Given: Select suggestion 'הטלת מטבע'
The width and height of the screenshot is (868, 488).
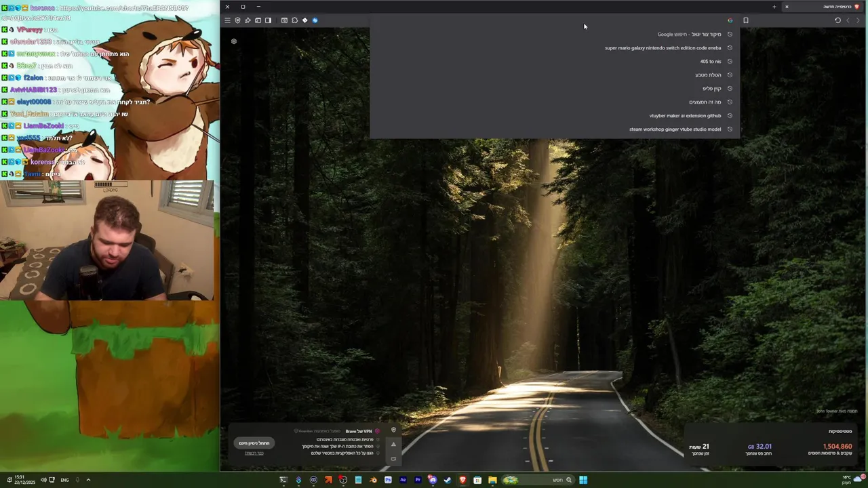Looking at the screenshot, I should pos(555,75).
